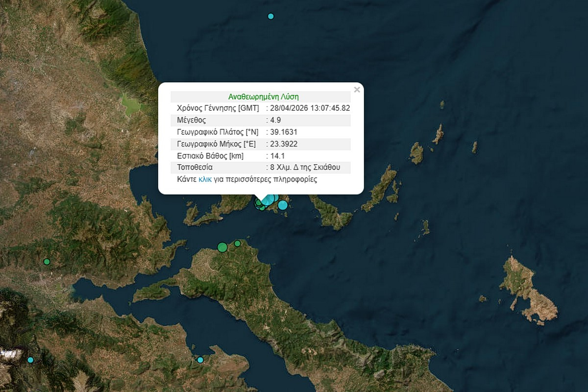Click the 'Αναθεωρημένη Λύση' popup header

263,97
